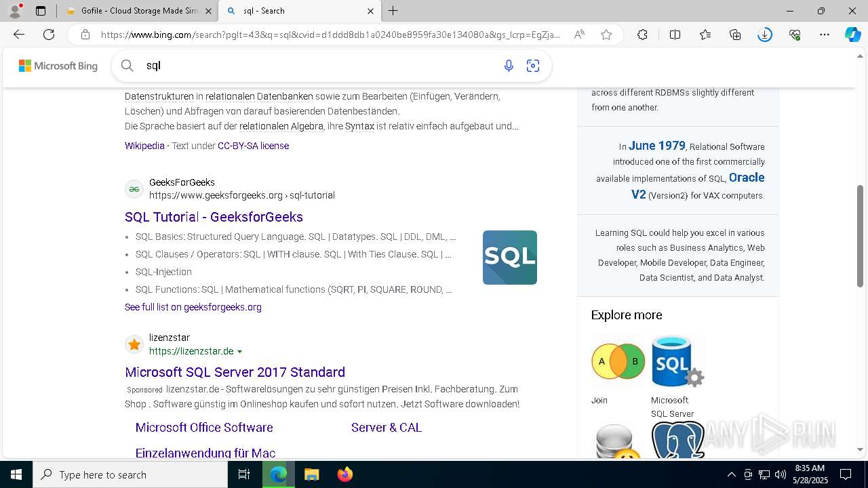Open Microsoft Edge in taskbar
Viewport: 868px width, 488px height.
point(278,474)
